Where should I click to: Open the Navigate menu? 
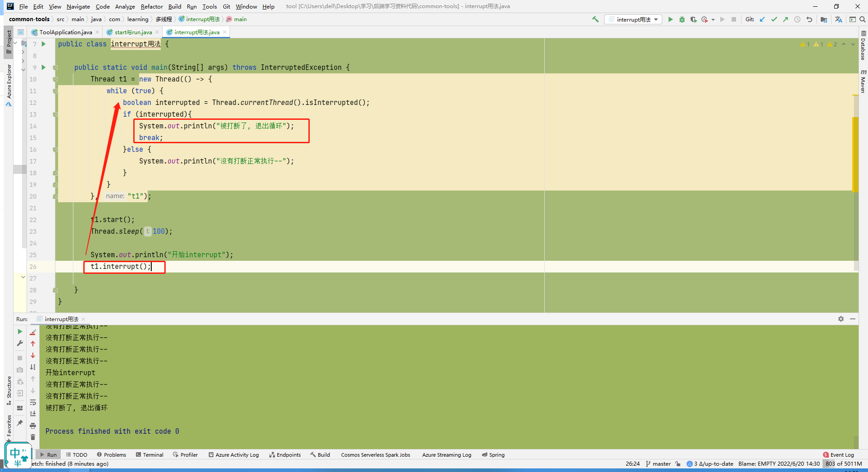[x=78, y=6]
